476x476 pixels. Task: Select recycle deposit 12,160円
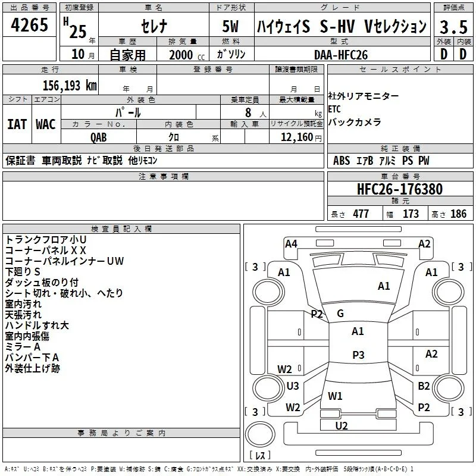click(x=301, y=137)
